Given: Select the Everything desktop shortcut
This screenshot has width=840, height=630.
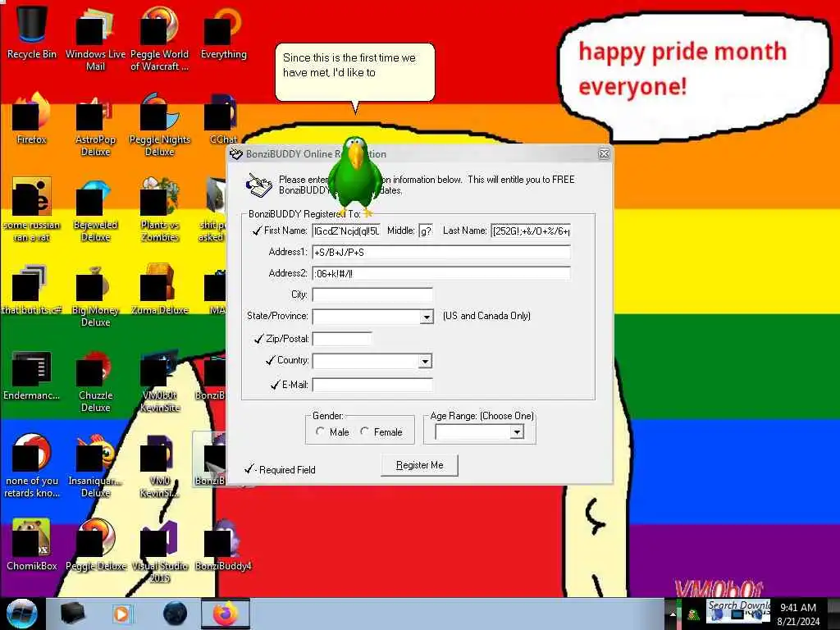Looking at the screenshot, I should 223,31.
